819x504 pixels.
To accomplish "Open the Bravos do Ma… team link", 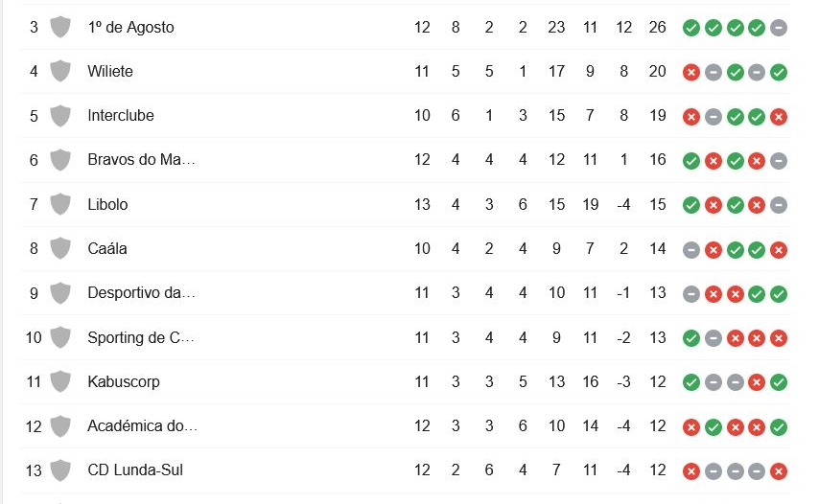I will click(x=141, y=160).
